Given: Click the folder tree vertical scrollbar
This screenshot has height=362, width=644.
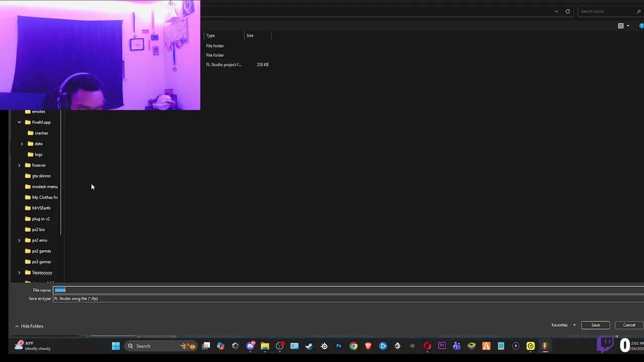Looking at the screenshot, I should (61, 173).
